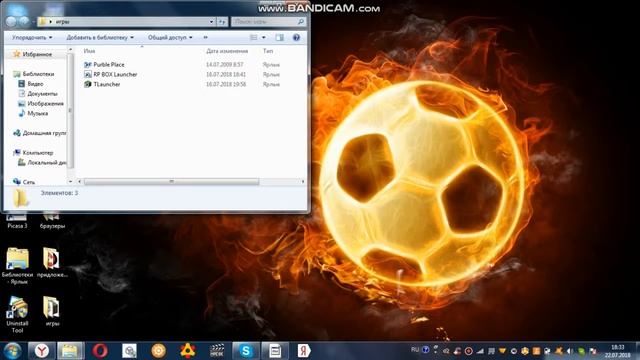This screenshot has height=360, width=640.
Task: Sort files by Дата изменения column
Action: click(227, 51)
